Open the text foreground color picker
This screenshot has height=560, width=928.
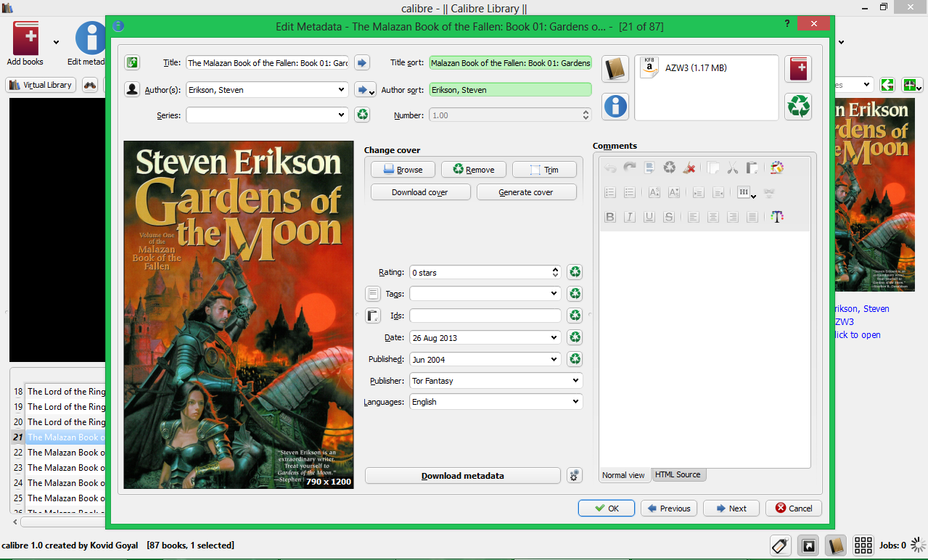pyautogui.click(x=777, y=217)
